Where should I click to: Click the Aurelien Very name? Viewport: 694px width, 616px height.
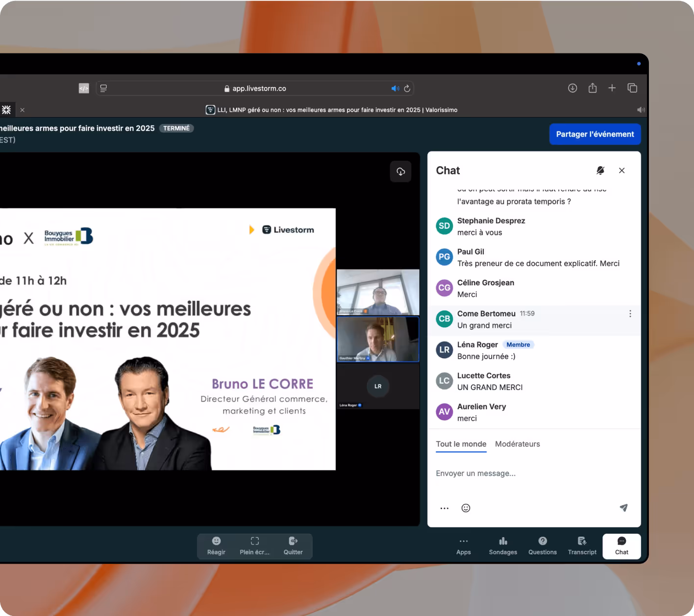pos(481,407)
